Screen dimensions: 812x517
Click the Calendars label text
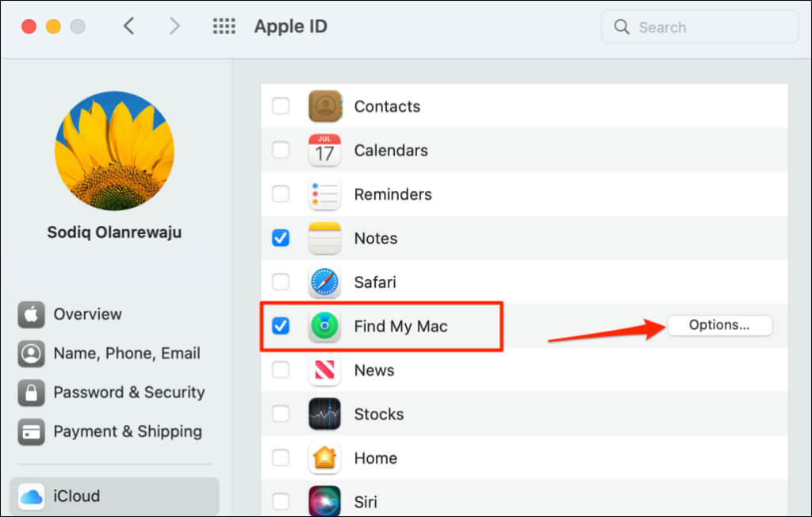click(x=391, y=150)
